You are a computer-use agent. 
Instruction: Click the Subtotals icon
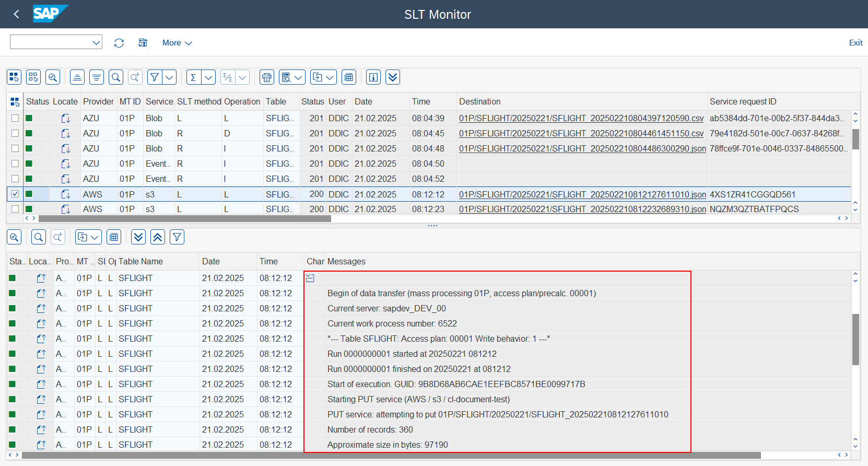[228, 77]
